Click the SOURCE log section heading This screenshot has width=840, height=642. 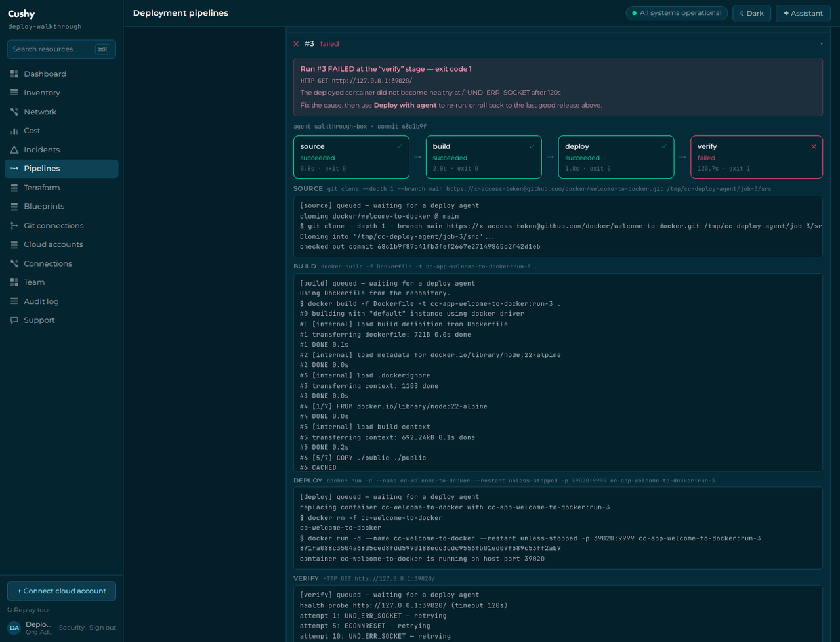tap(308, 189)
